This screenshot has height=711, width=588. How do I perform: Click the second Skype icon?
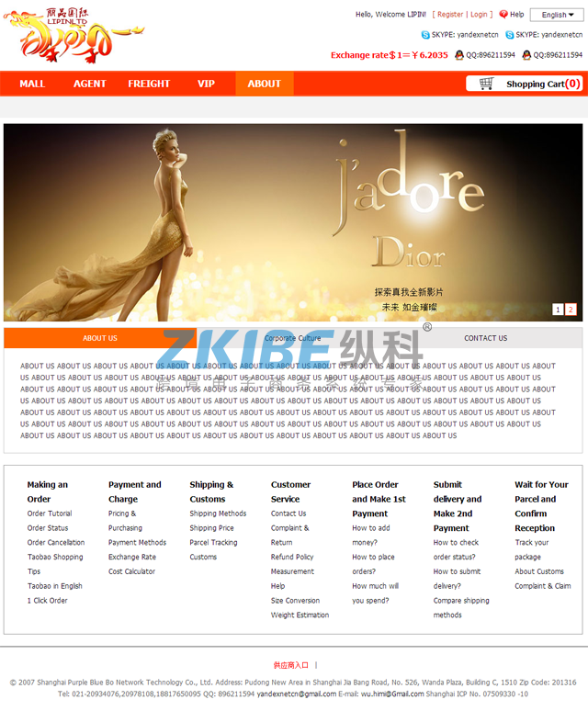pos(510,35)
